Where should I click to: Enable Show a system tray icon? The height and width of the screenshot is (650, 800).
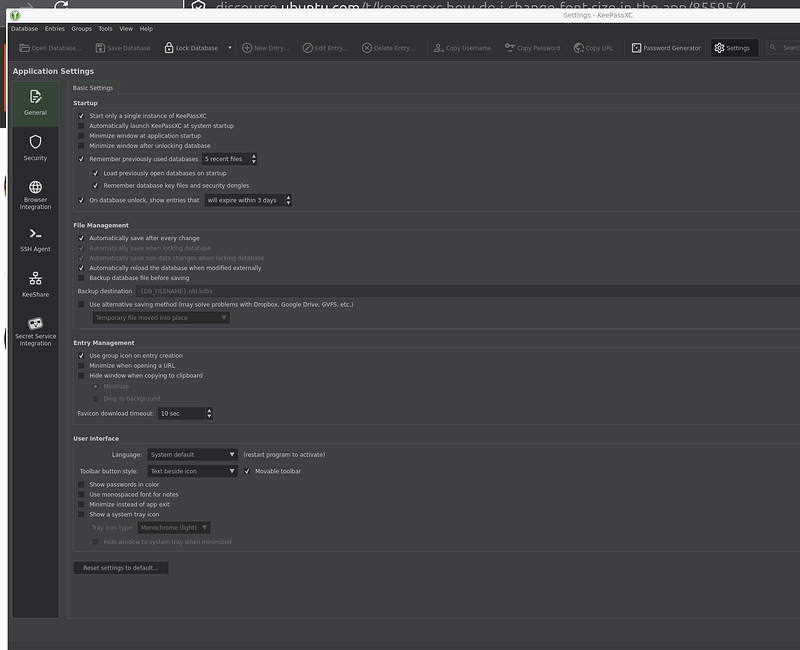click(81, 514)
